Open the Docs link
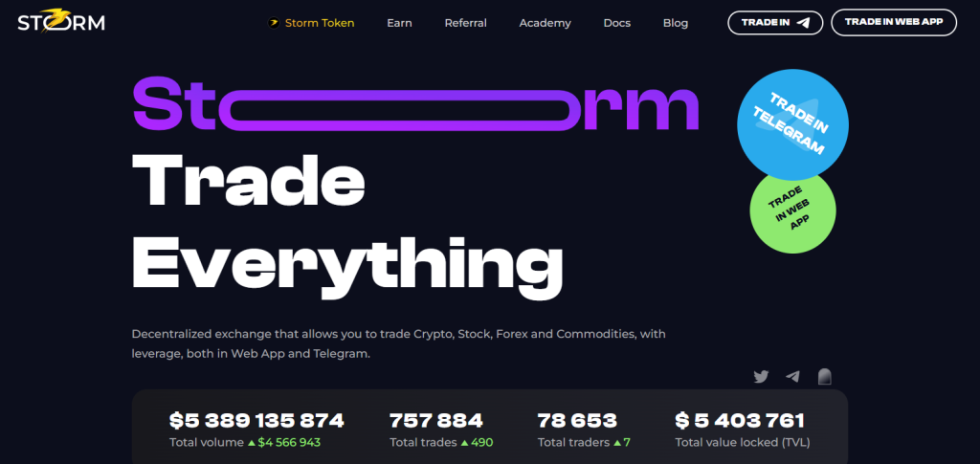 tap(617, 23)
